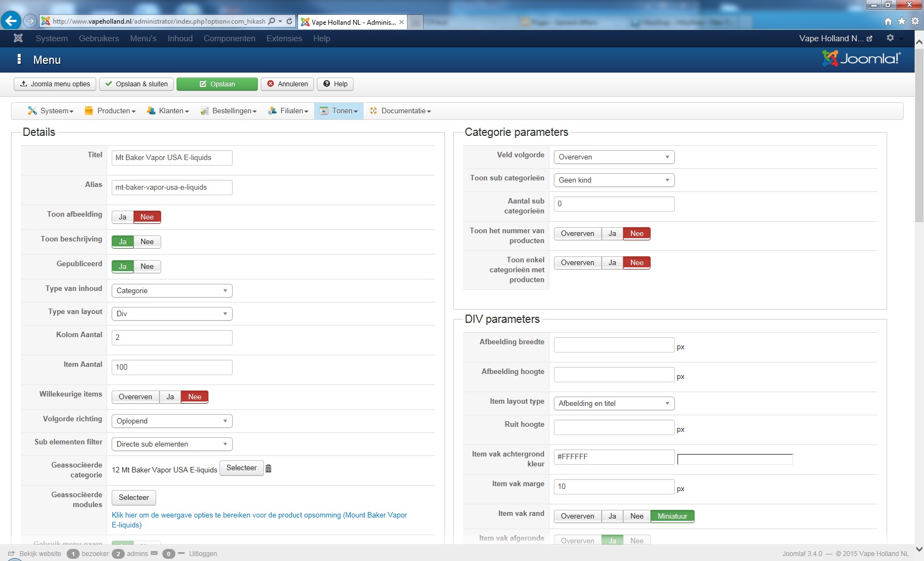Click the Item vak marge input field

click(614, 487)
